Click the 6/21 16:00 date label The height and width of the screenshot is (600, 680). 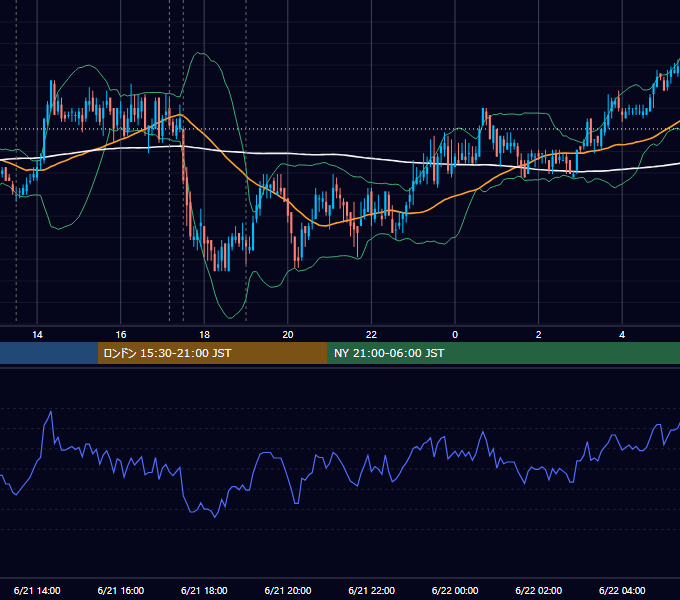pos(121,590)
